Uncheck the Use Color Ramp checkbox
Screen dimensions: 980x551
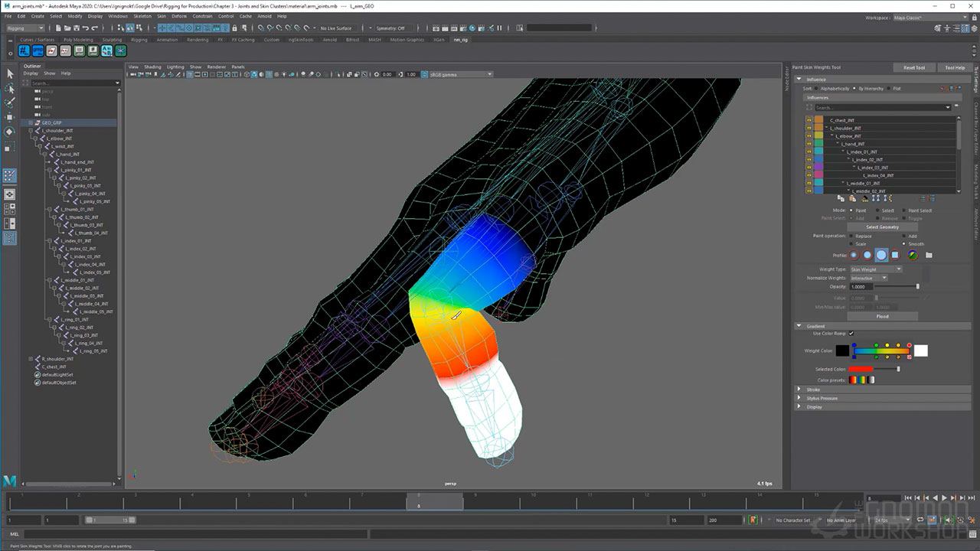851,334
